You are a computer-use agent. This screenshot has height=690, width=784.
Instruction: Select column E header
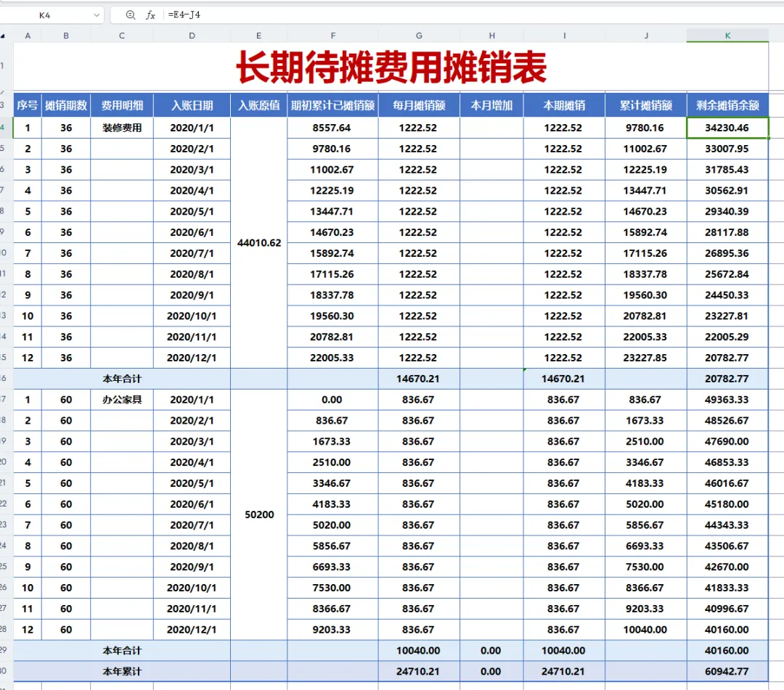click(x=258, y=36)
